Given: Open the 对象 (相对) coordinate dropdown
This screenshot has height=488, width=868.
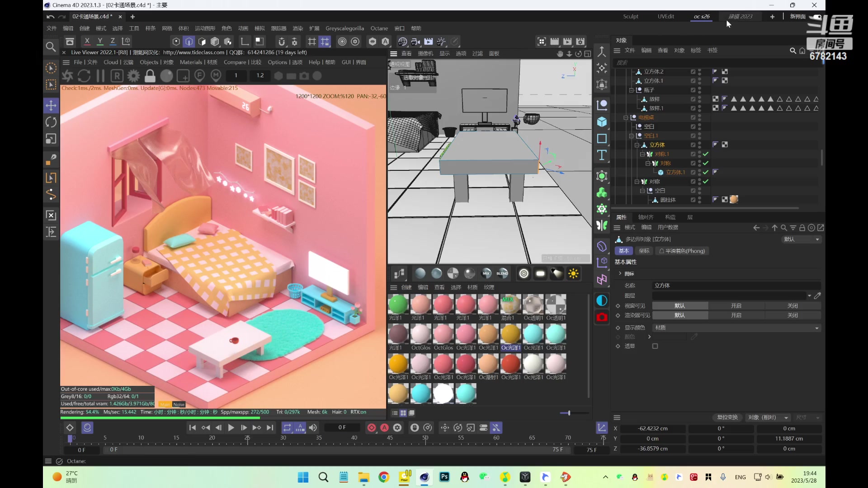Looking at the screenshot, I should (768, 418).
